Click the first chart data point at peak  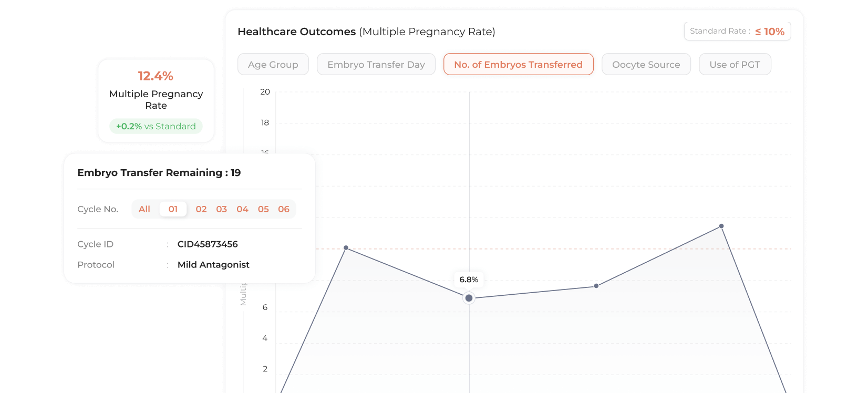point(346,247)
